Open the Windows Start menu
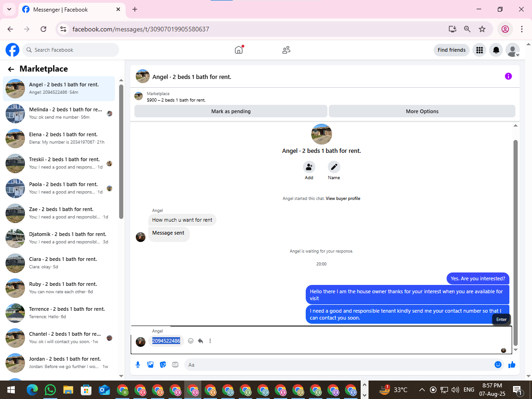This screenshot has width=532, height=399. [x=11, y=390]
